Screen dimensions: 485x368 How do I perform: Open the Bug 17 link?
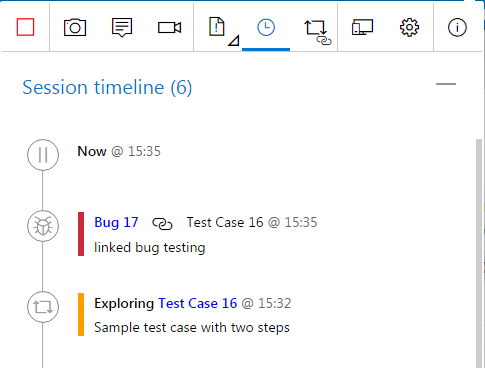(116, 222)
